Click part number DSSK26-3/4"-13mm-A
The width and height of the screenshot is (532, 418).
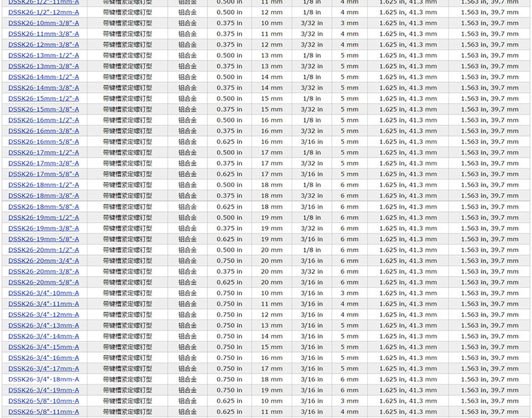[x=43, y=325]
